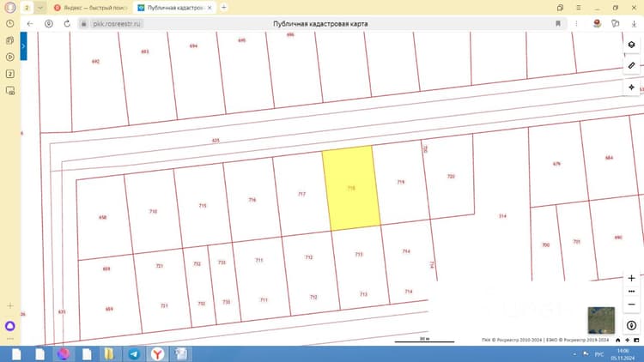Click the compass orientation button
The width and height of the screenshot is (644, 362).
pos(631,326)
